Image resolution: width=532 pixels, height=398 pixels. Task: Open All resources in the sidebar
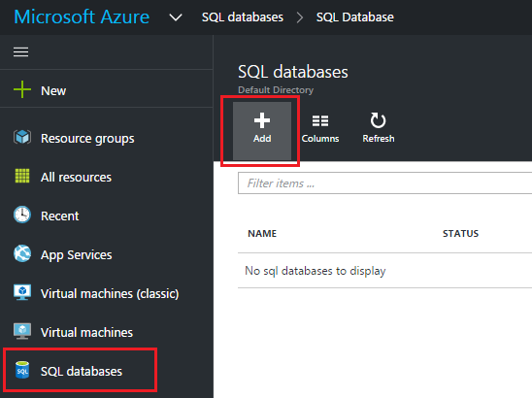pos(76,177)
